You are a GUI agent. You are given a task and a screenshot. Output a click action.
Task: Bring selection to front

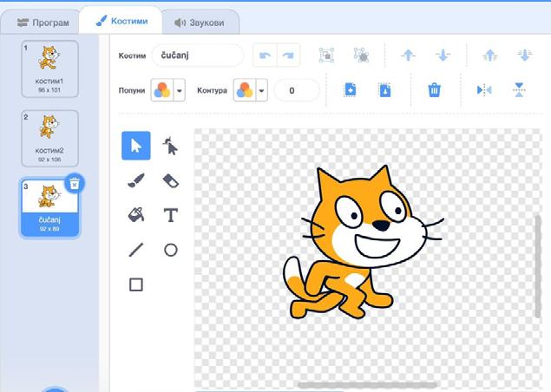pyautogui.click(x=490, y=56)
